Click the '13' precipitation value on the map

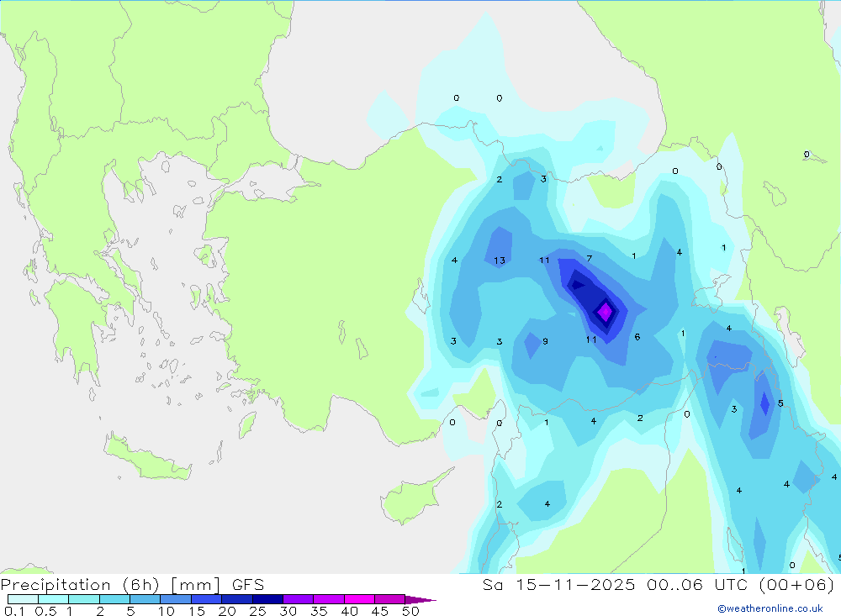click(500, 261)
